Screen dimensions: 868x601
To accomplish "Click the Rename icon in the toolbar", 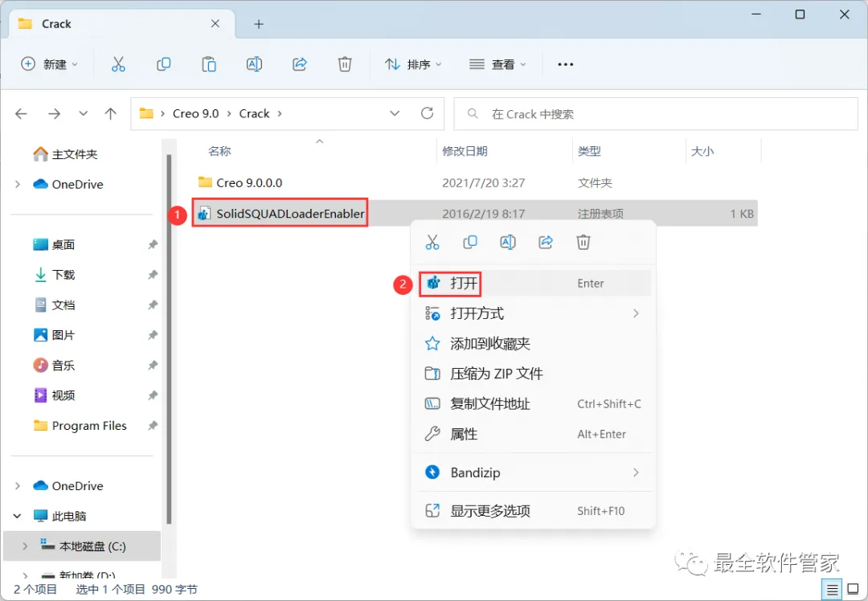I will click(254, 64).
